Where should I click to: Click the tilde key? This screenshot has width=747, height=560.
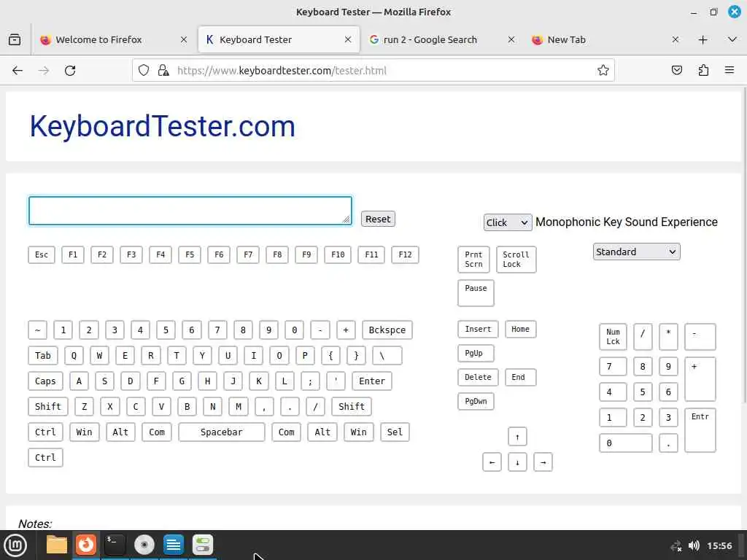click(x=38, y=330)
